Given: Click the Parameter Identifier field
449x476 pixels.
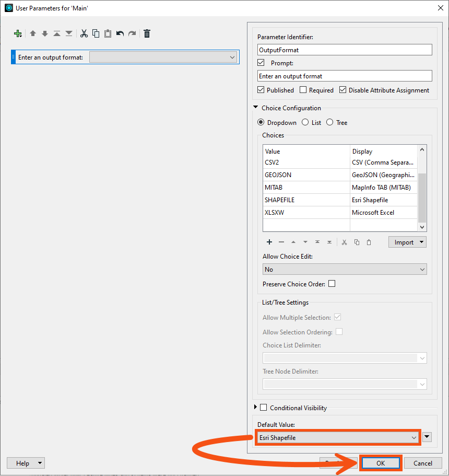Looking at the screenshot, I should (x=345, y=50).
